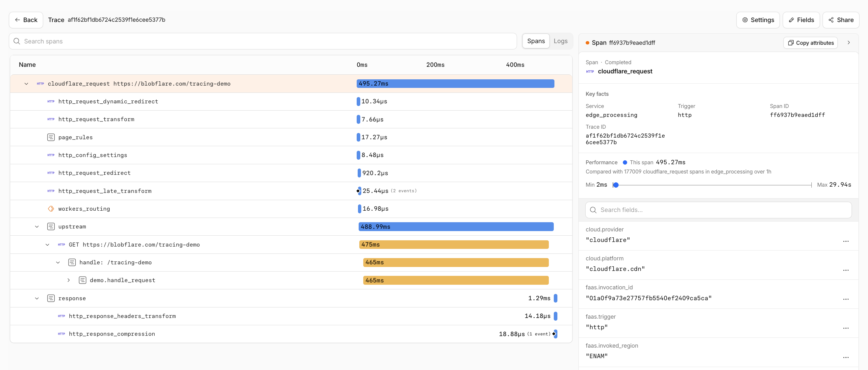Select the Spans tab
This screenshot has width=868, height=370.
pos(536,41)
